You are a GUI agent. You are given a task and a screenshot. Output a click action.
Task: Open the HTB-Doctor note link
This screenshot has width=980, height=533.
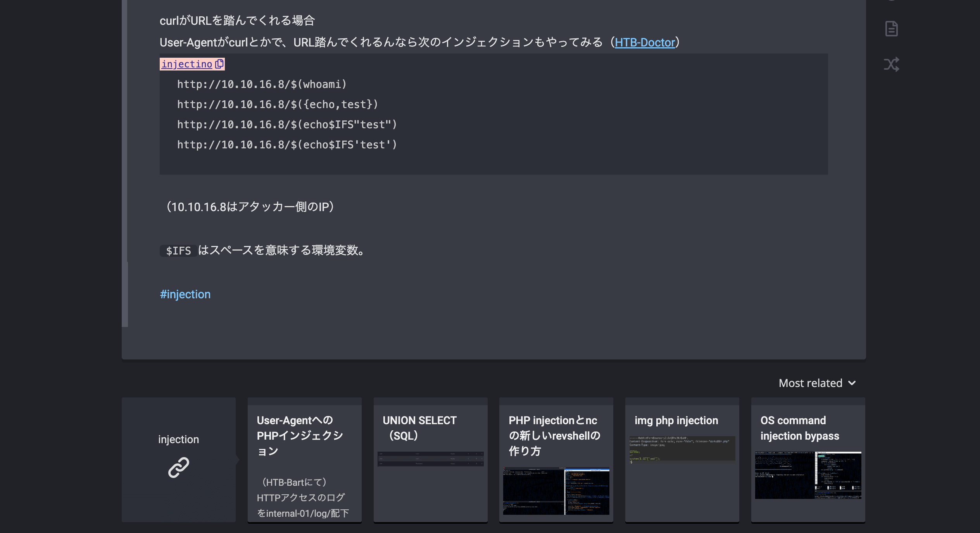tap(645, 43)
